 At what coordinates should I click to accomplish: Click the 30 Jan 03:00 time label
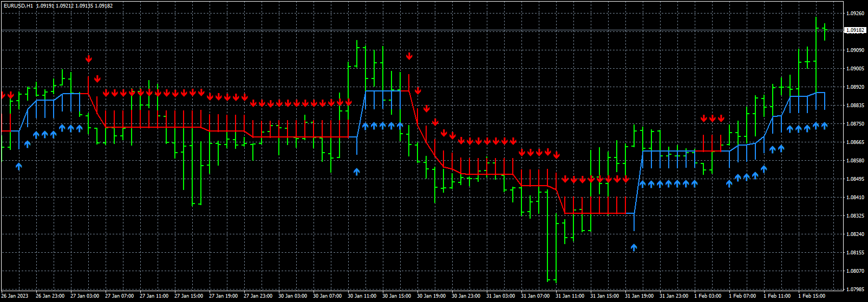point(293,296)
